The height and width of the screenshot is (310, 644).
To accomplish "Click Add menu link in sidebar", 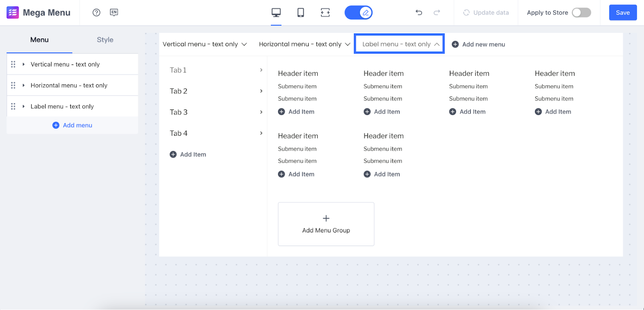I will pyautogui.click(x=72, y=126).
